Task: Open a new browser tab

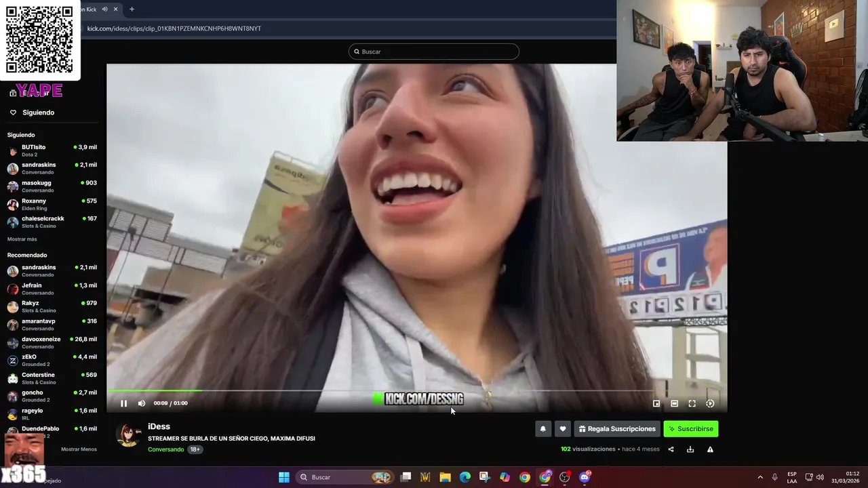Action: (132, 9)
